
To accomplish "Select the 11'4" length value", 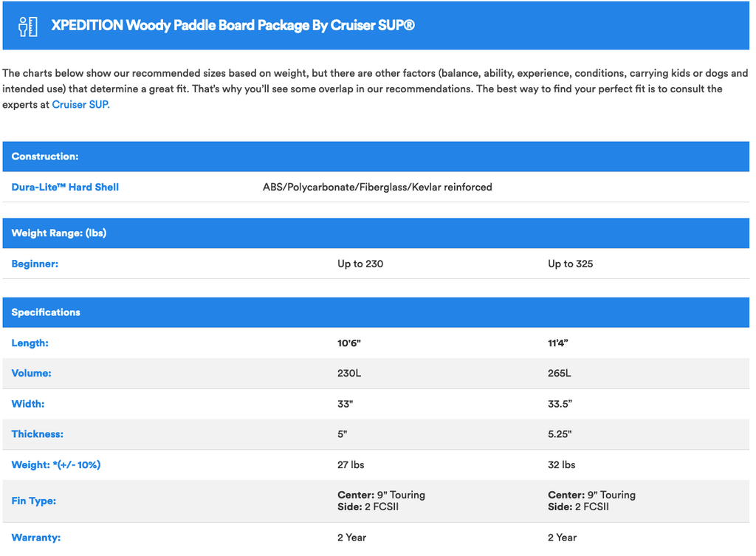I will [560, 343].
